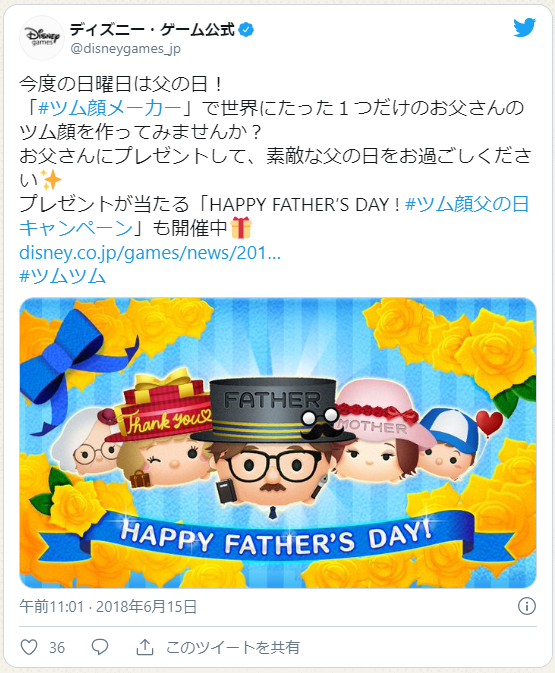Click the 36 likes count
The width and height of the screenshot is (555, 673).
57,647
